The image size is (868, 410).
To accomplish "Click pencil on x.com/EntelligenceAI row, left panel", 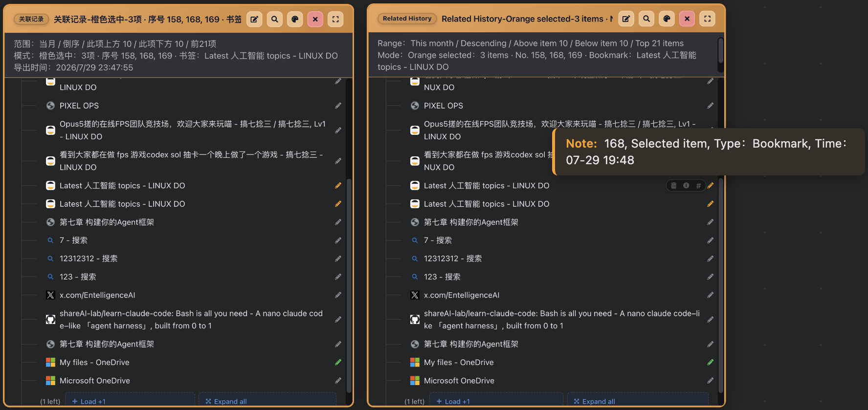I will (x=338, y=295).
